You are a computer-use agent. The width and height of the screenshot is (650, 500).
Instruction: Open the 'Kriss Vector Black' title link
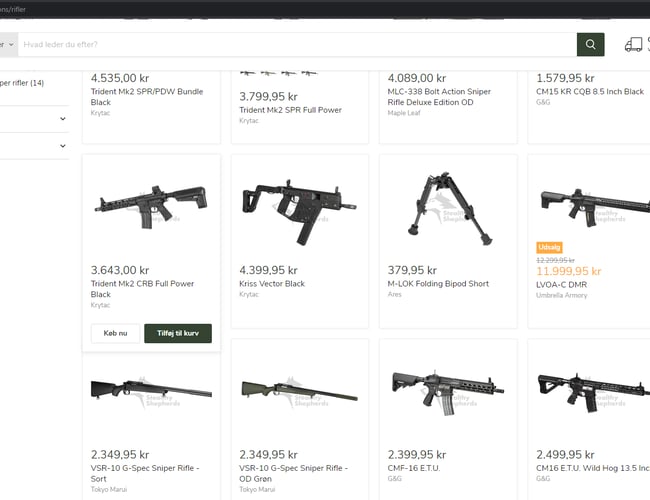point(272,284)
